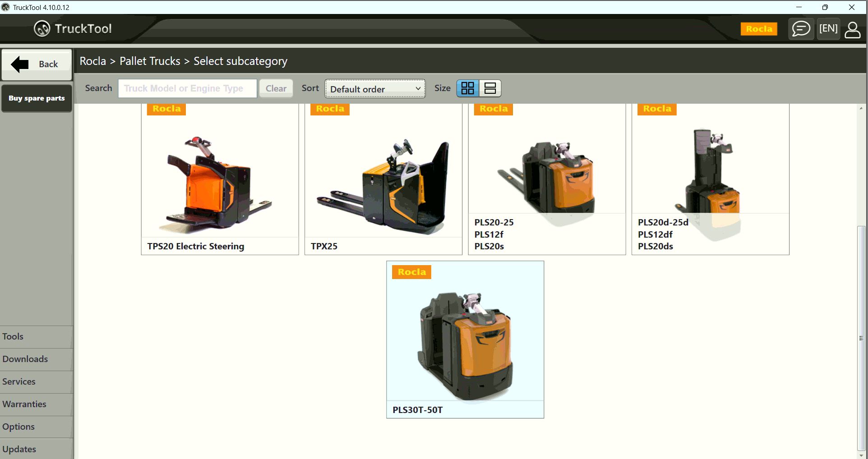This screenshot has width=868, height=459.
Task: Restore down the TruckTool window
Action: [825, 7]
